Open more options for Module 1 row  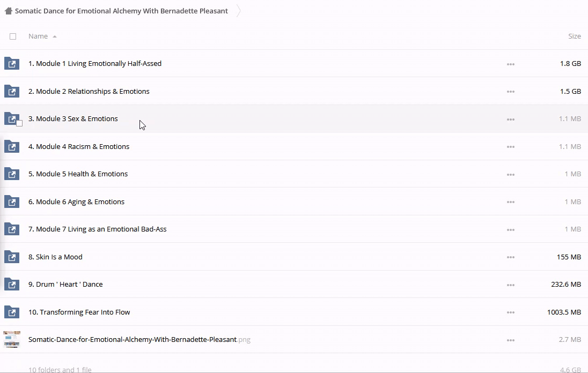[x=510, y=64]
